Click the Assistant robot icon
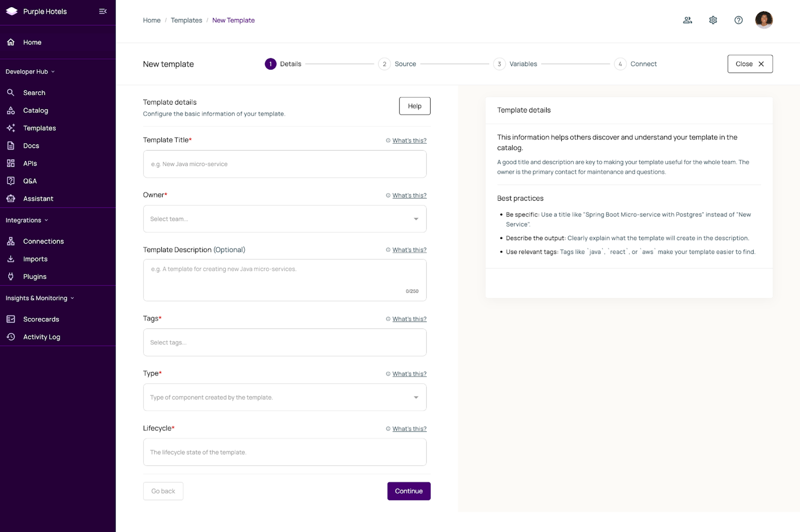The height and width of the screenshot is (532, 800). [11, 198]
